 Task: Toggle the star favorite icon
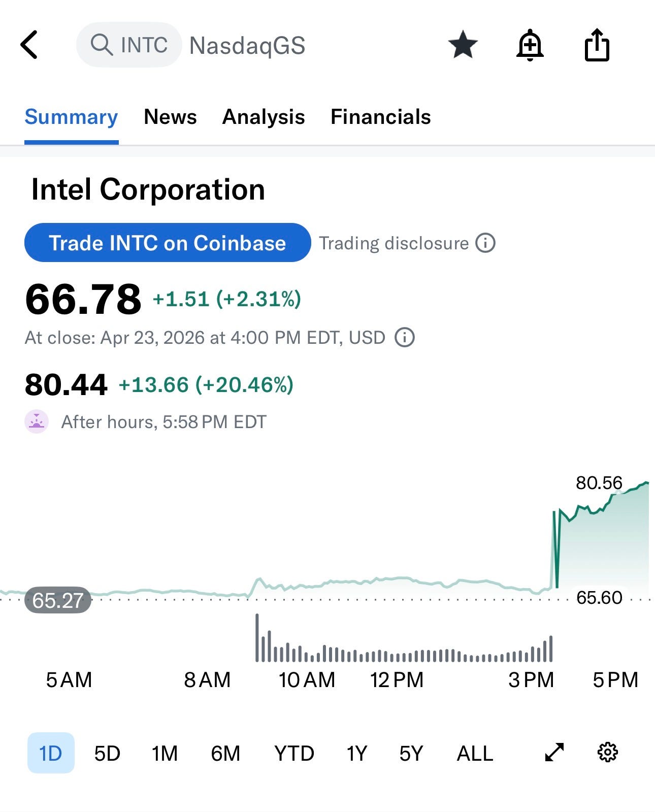point(463,45)
